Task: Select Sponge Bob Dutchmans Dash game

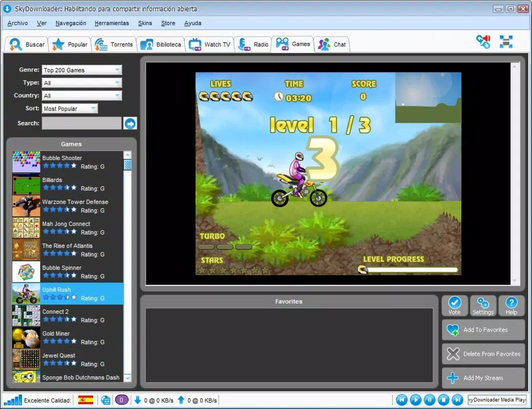Action: [68, 377]
